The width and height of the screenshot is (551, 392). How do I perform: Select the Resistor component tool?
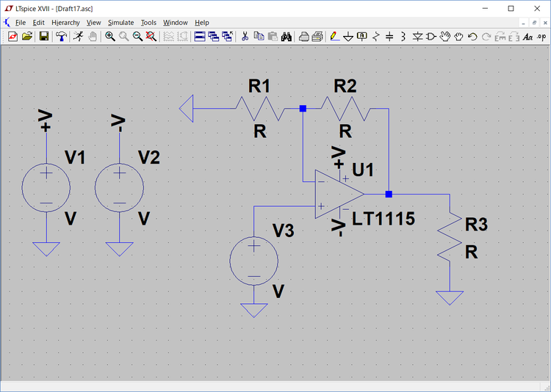tap(376, 36)
